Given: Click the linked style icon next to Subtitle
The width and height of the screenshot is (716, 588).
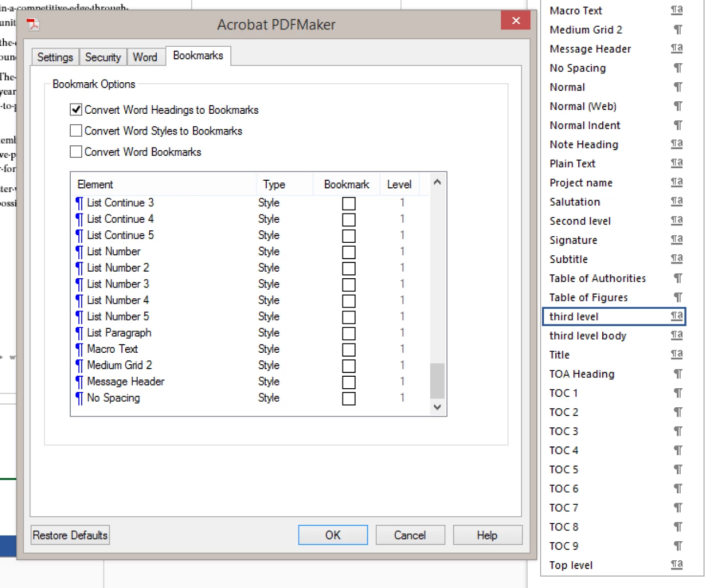Looking at the screenshot, I should click(677, 259).
